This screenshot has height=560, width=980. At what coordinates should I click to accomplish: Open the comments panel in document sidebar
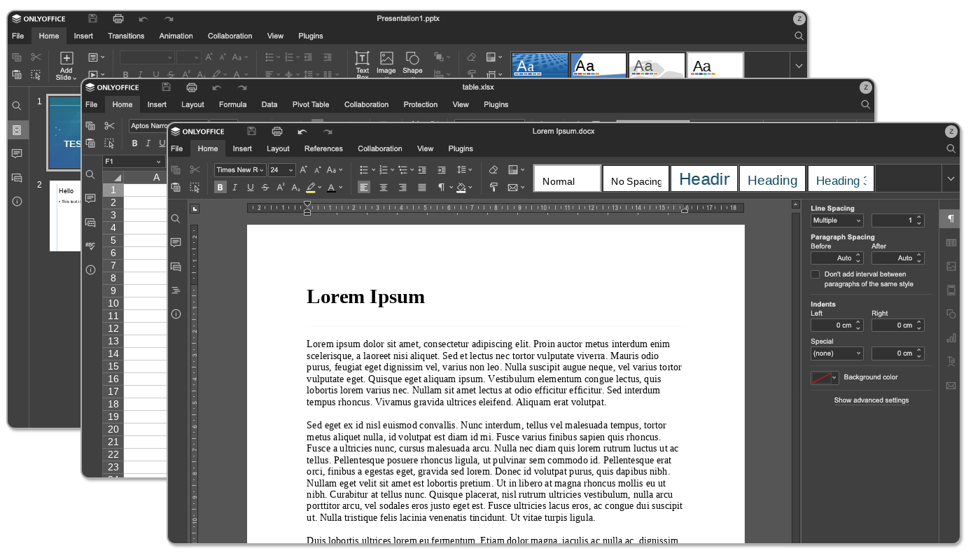[176, 242]
